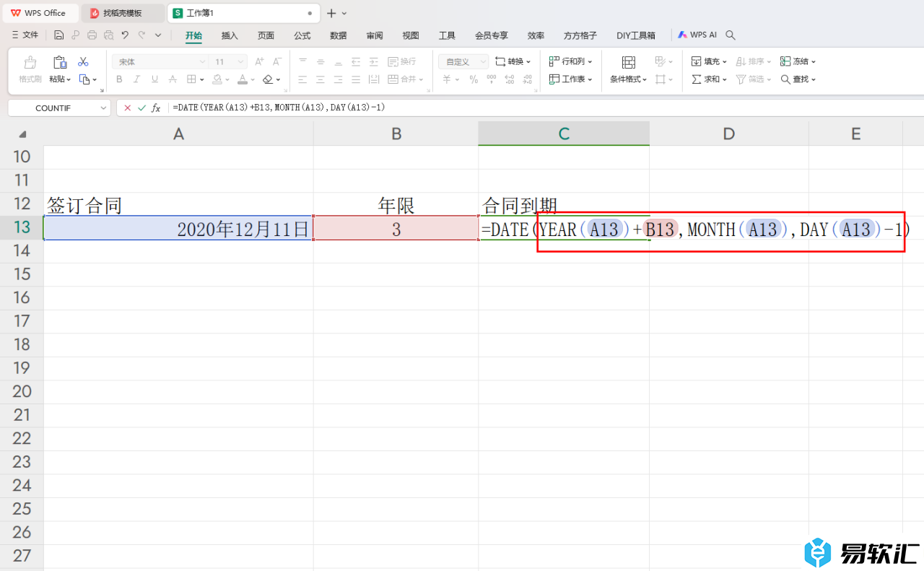Toggle Strikethrough formatting

172,79
